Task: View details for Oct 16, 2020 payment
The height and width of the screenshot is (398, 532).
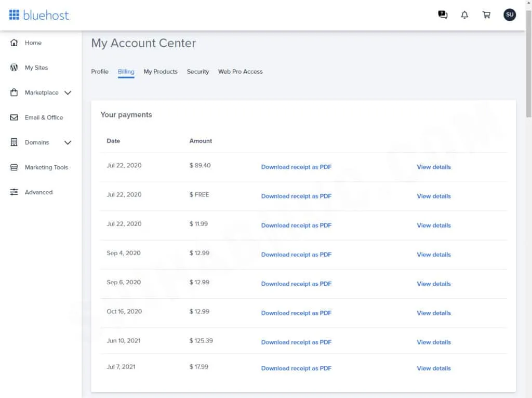Action: click(434, 313)
